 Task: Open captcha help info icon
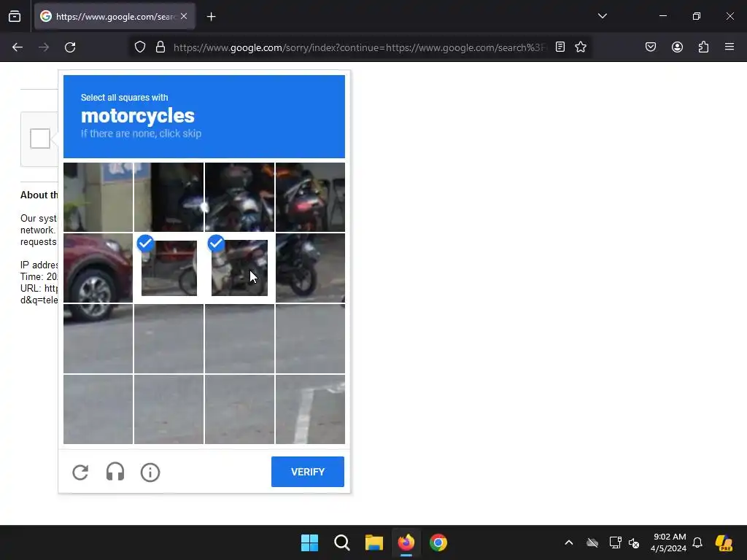click(x=150, y=472)
